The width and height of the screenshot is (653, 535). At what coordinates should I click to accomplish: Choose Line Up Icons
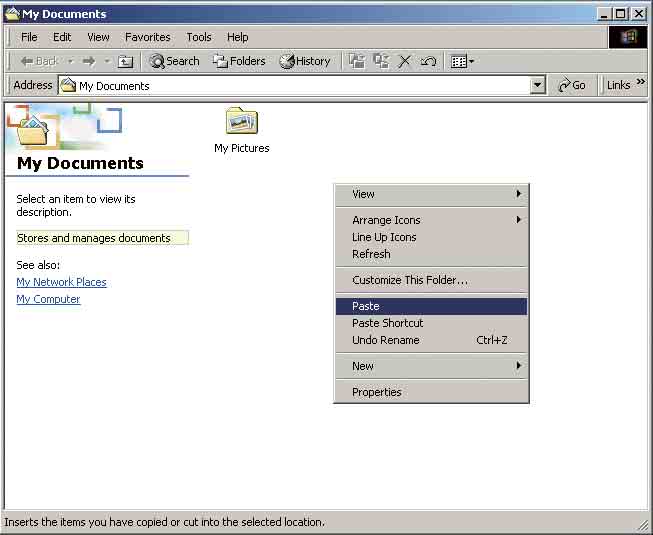(x=431, y=237)
